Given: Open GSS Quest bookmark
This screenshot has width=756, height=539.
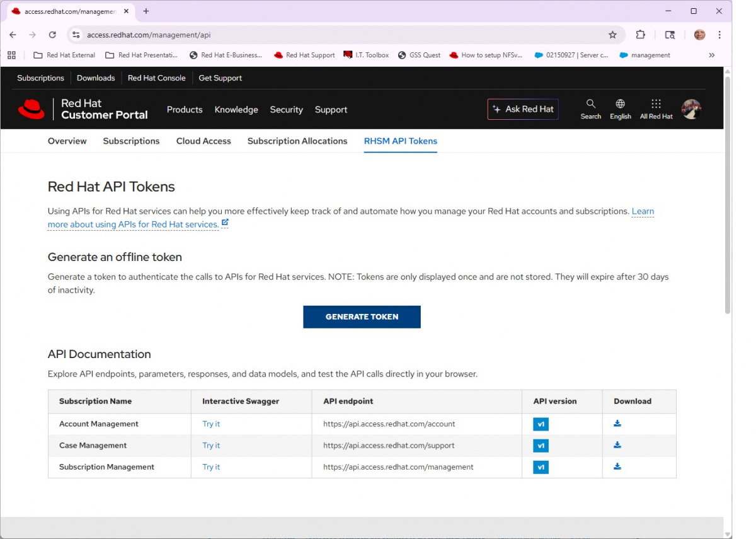Looking at the screenshot, I should (419, 55).
